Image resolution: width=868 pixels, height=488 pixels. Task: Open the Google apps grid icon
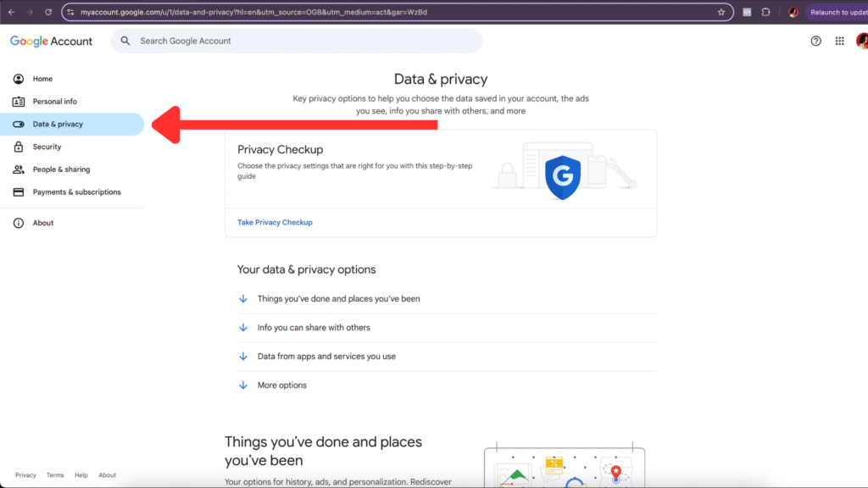840,41
